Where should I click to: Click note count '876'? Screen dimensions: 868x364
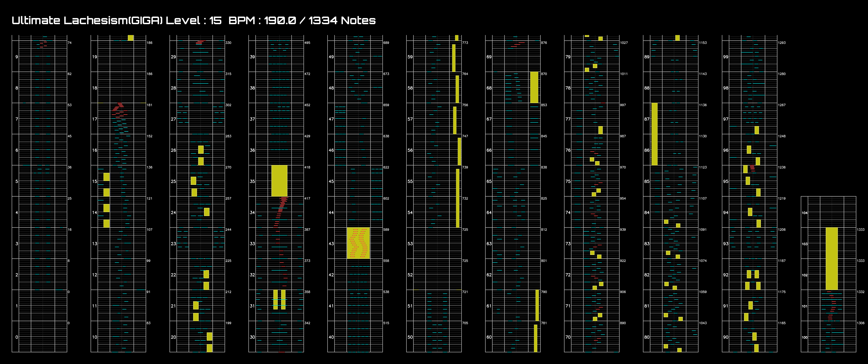coord(544,43)
